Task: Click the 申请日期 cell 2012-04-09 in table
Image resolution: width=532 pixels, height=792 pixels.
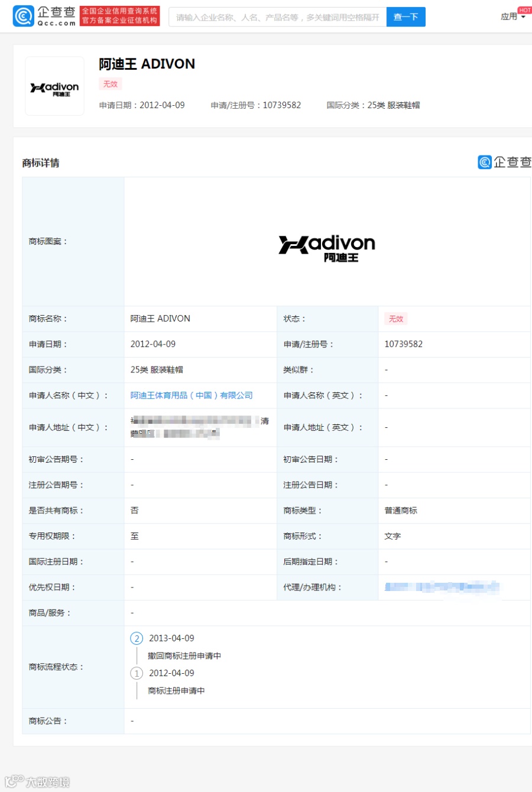Action: [x=153, y=344]
